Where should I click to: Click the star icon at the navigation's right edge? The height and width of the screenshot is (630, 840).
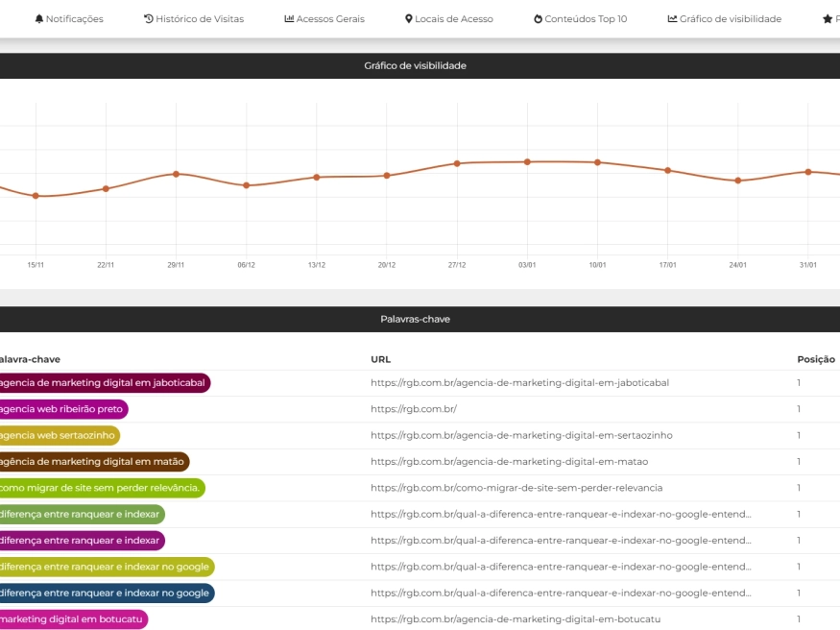tap(827, 19)
